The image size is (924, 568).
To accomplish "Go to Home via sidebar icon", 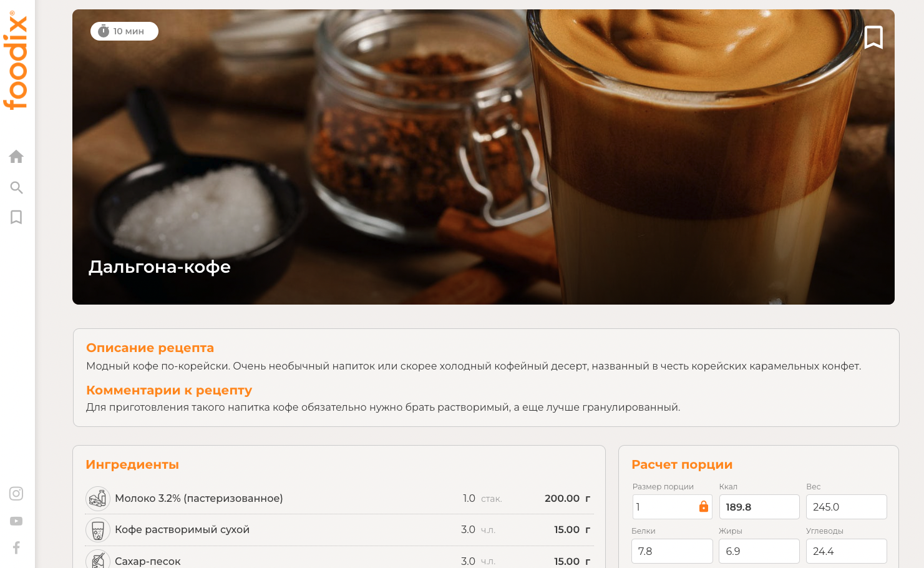I will coord(16,157).
